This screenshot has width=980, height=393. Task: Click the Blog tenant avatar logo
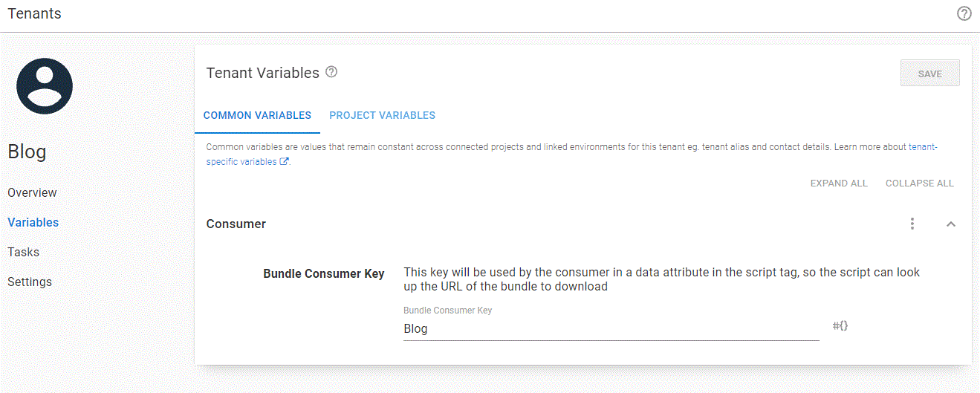click(x=45, y=86)
